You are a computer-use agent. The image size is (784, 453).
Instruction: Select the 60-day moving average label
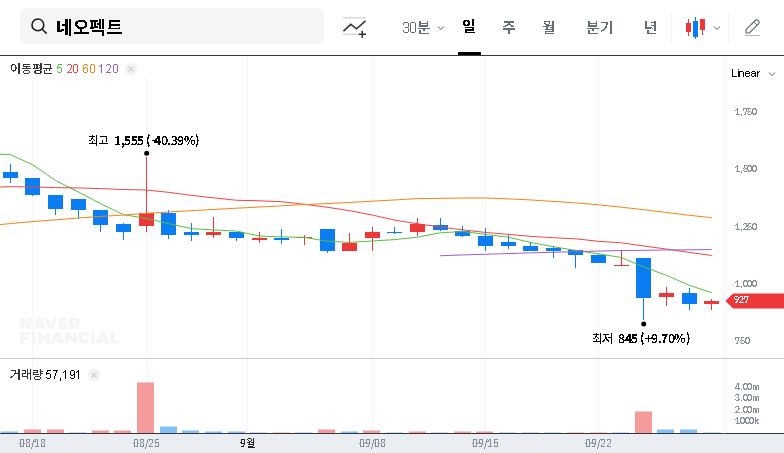click(x=88, y=68)
